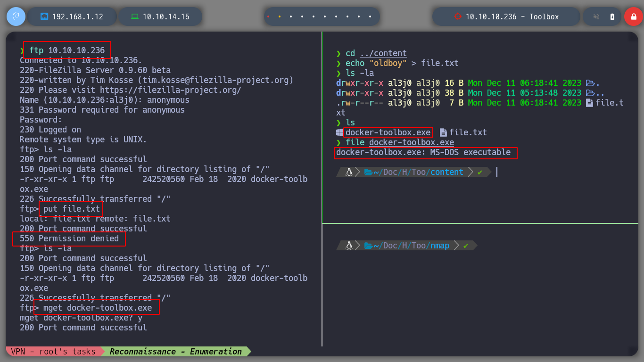Image resolution: width=644 pixels, height=362 pixels.
Task: Unmute via the muted speaker icon
Action: coord(596,16)
